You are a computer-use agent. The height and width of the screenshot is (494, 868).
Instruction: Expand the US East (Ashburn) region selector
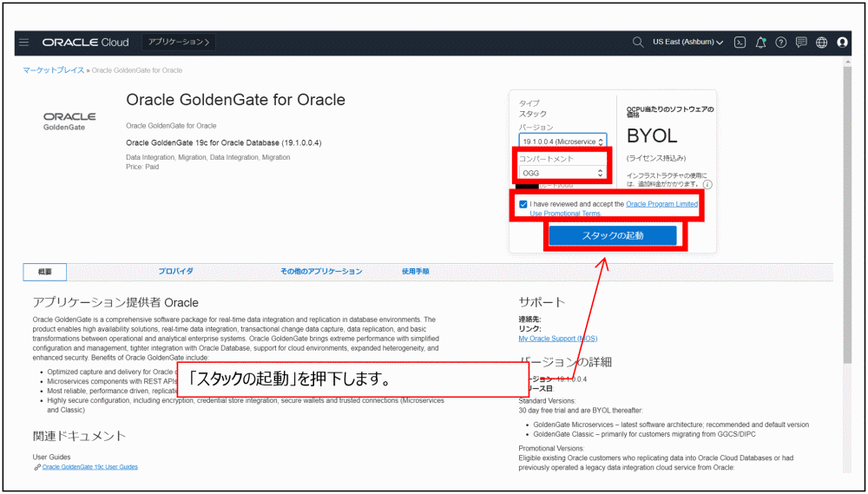(687, 42)
